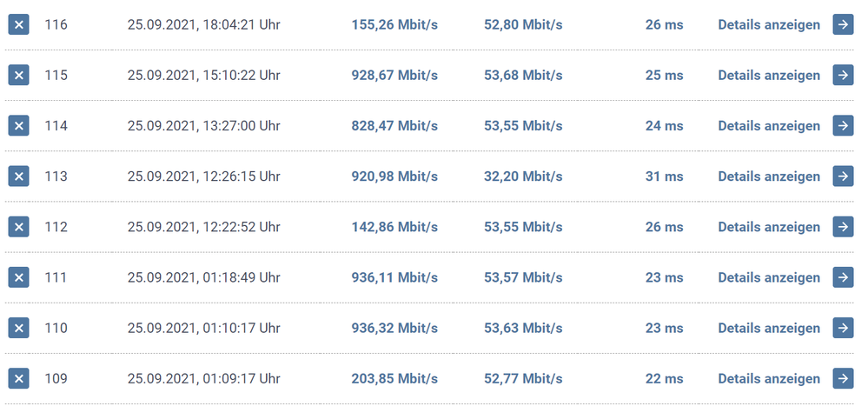The width and height of the screenshot is (868, 406).
Task: Click 'Details anzeigen' for entry 109
Action: [x=768, y=379]
